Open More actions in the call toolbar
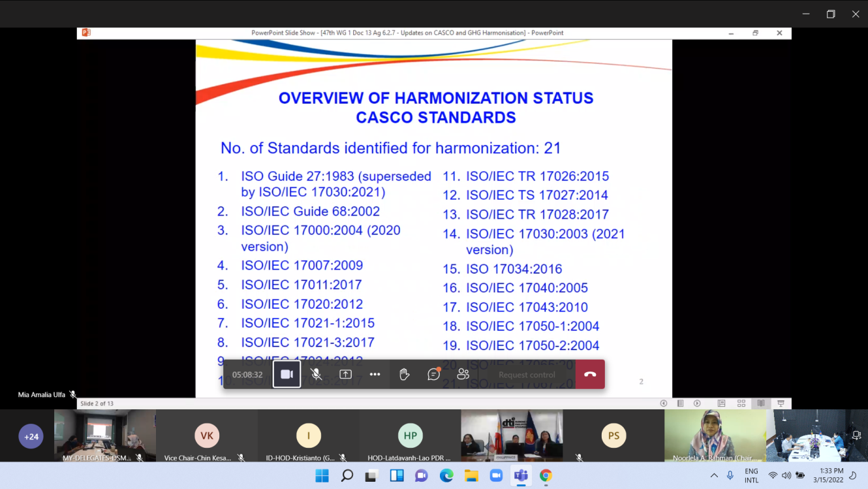Viewport: 868px width, 489px height. tap(375, 375)
